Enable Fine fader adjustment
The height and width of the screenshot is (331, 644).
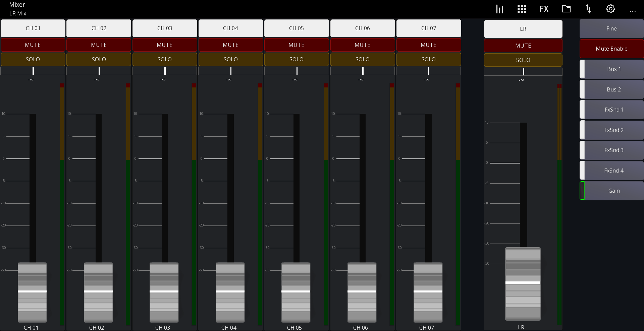(611, 28)
